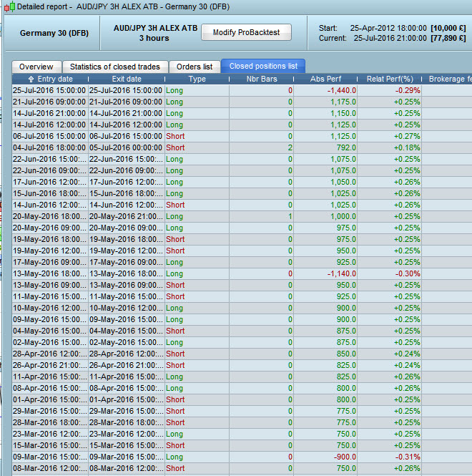Viewport: 472px width, 476px height.
Task: Click the Brokerage fee column header
Action: tap(447, 79)
